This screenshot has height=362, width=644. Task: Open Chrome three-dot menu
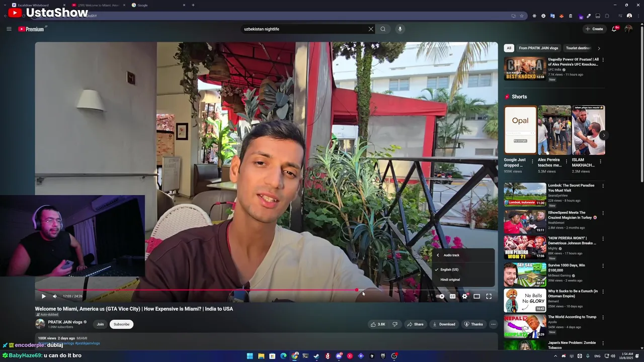pos(638,16)
